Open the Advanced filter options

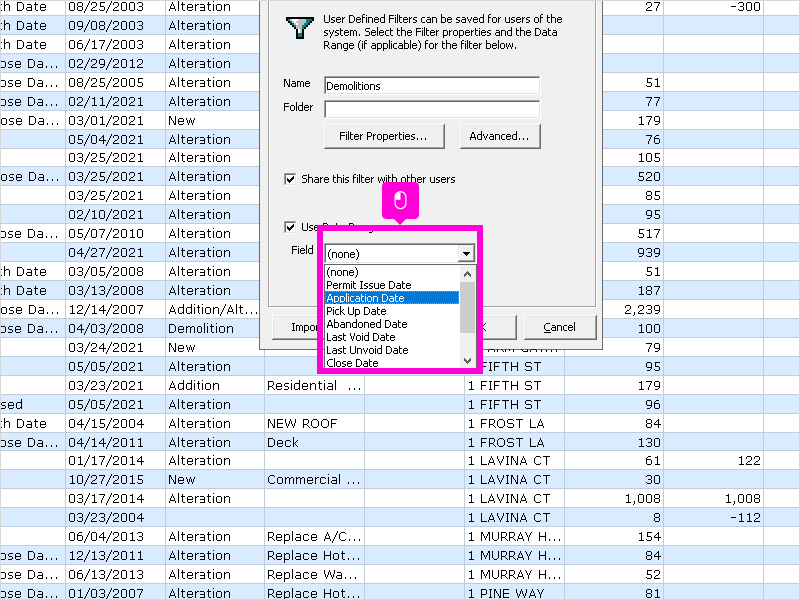[499, 136]
